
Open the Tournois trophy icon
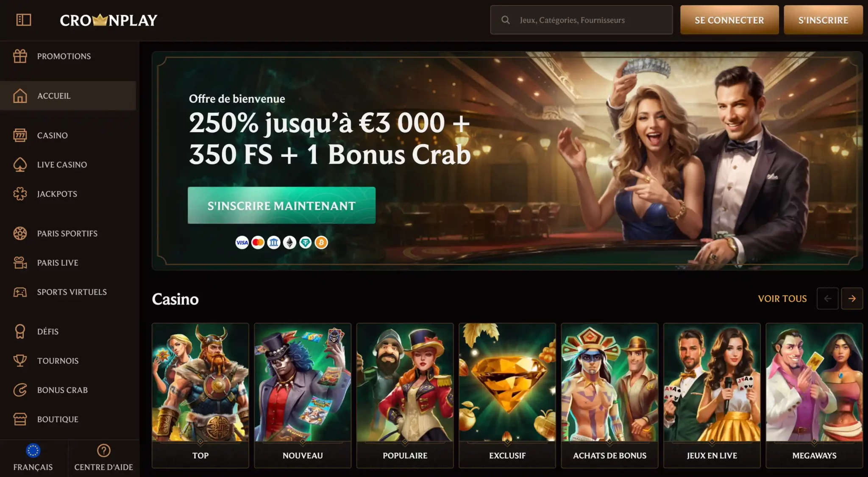click(x=20, y=360)
